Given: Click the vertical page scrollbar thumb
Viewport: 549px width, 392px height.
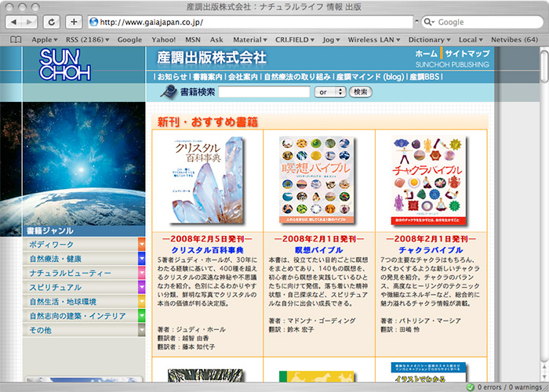Looking at the screenshot, I should tap(544, 67).
